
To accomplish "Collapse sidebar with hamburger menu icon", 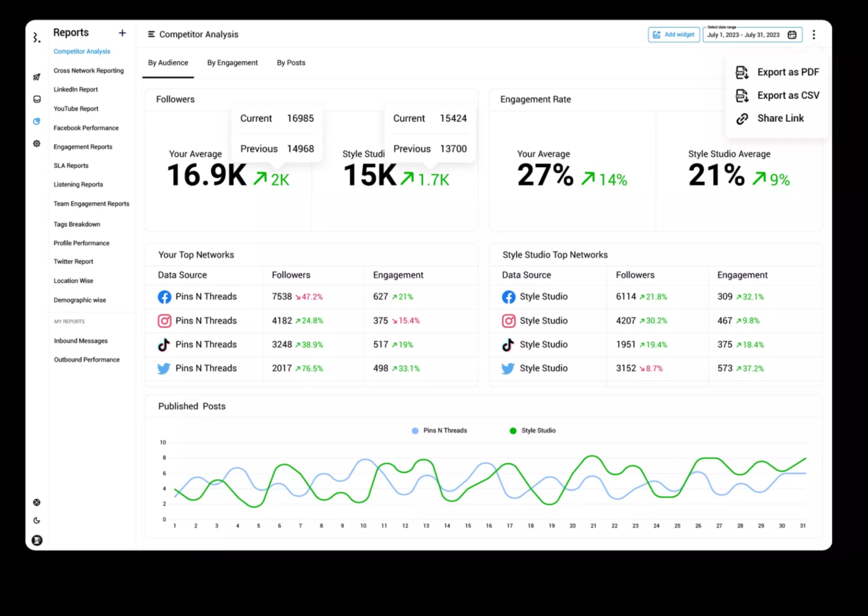I will pos(151,34).
